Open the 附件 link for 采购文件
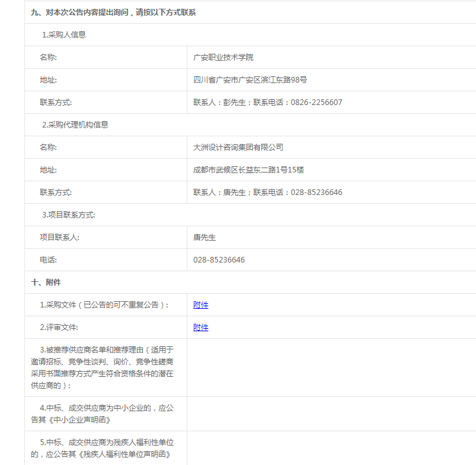Screen dimensions: 476x465 201,305
